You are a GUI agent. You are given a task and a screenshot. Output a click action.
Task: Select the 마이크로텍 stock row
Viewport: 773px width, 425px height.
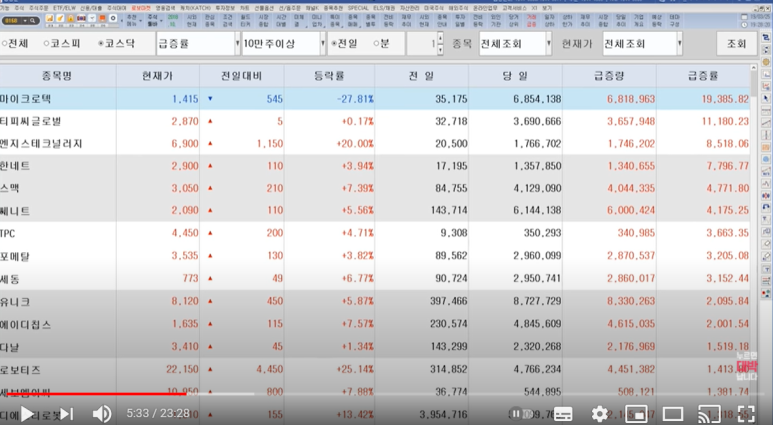pyautogui.click(x=375, y=99)
